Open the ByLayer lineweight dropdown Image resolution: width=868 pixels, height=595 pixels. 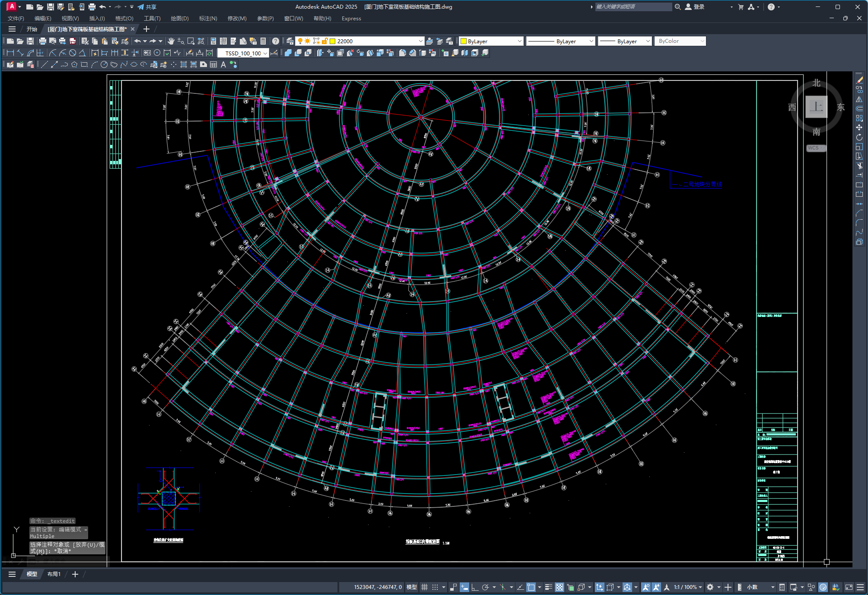tap(648, 42)
